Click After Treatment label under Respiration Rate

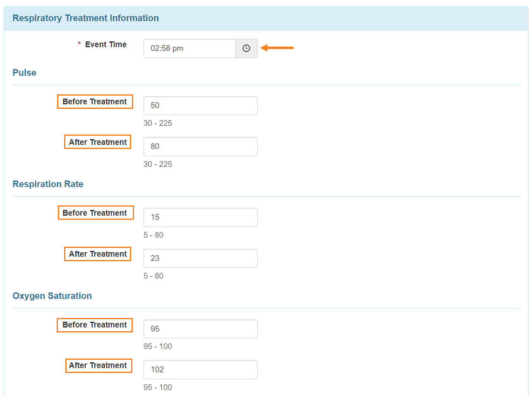coord(98,254)
